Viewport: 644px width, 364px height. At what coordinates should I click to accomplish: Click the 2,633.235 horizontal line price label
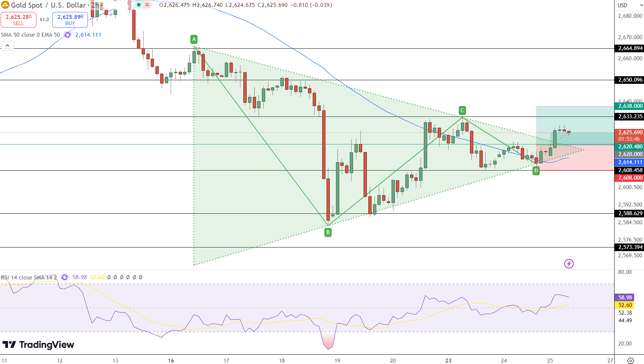click(x=629, y=116)
